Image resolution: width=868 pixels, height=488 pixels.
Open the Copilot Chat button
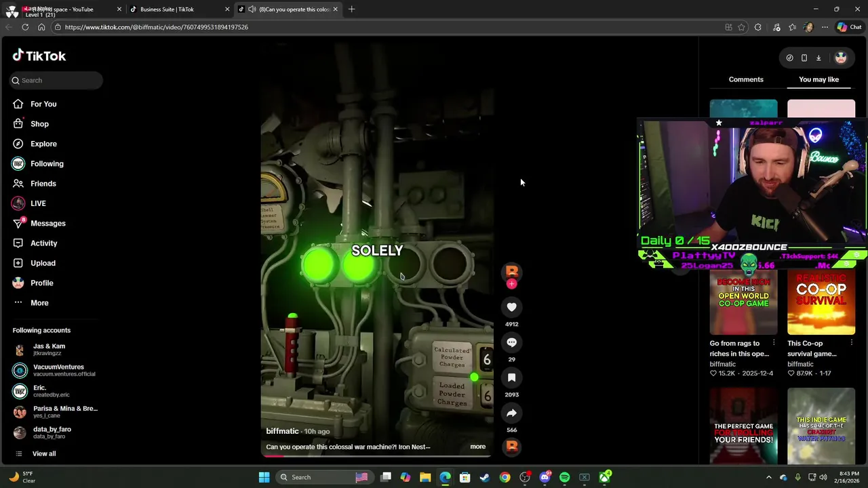(x=849, y=27)
